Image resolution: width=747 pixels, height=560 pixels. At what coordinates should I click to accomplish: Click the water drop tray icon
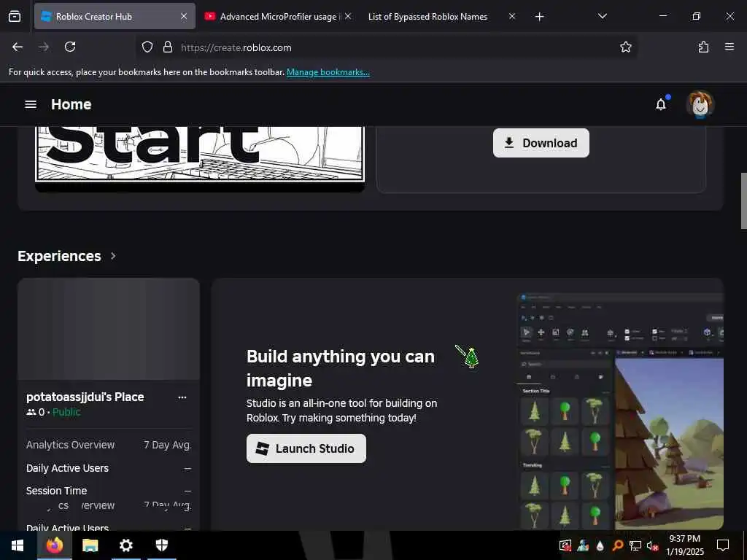point(600,545)
